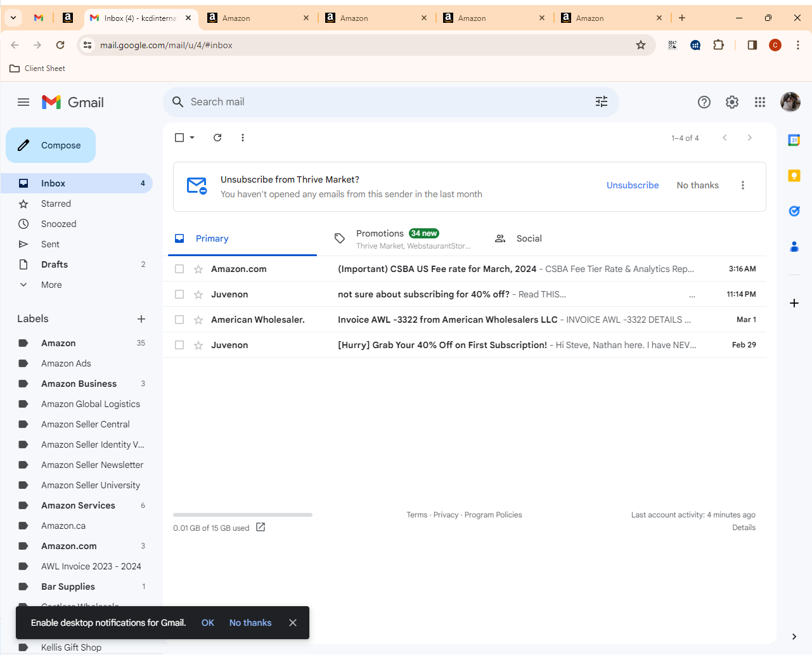Image resolution: width=812 pixels, height=655 pixels.
Task: Open storage management link icon
Action: click(261, 527)
